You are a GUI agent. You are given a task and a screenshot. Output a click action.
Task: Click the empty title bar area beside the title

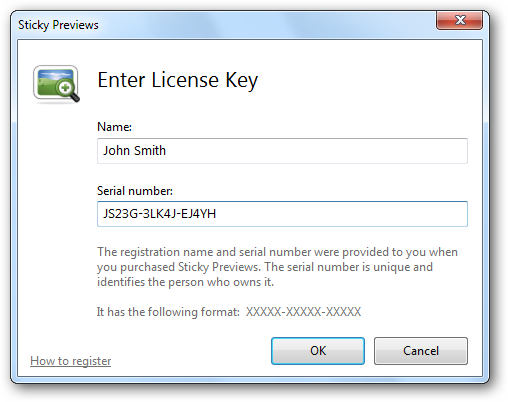(267, 25)
